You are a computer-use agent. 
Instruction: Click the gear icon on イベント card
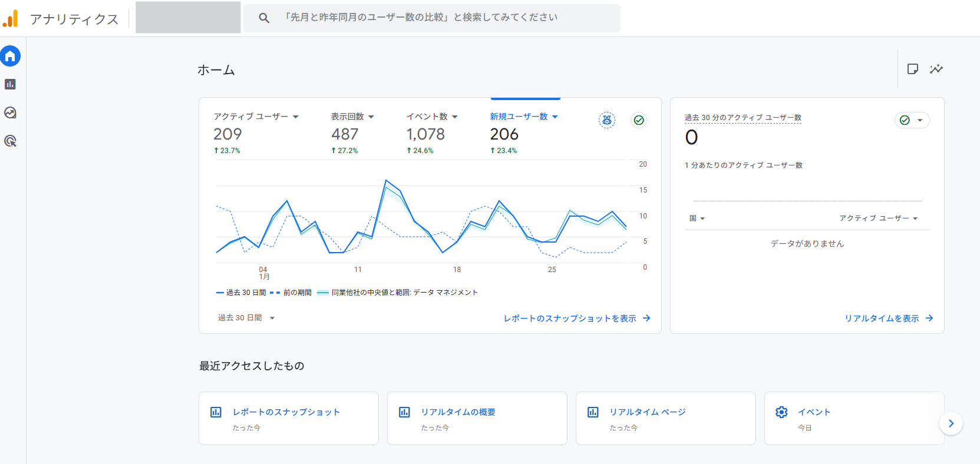click(781, 412)
